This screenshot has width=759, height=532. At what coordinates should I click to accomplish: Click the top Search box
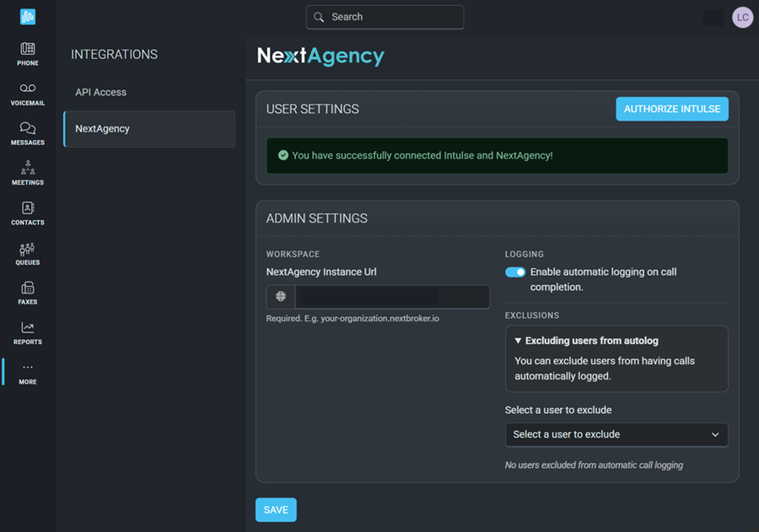(385, 17)
